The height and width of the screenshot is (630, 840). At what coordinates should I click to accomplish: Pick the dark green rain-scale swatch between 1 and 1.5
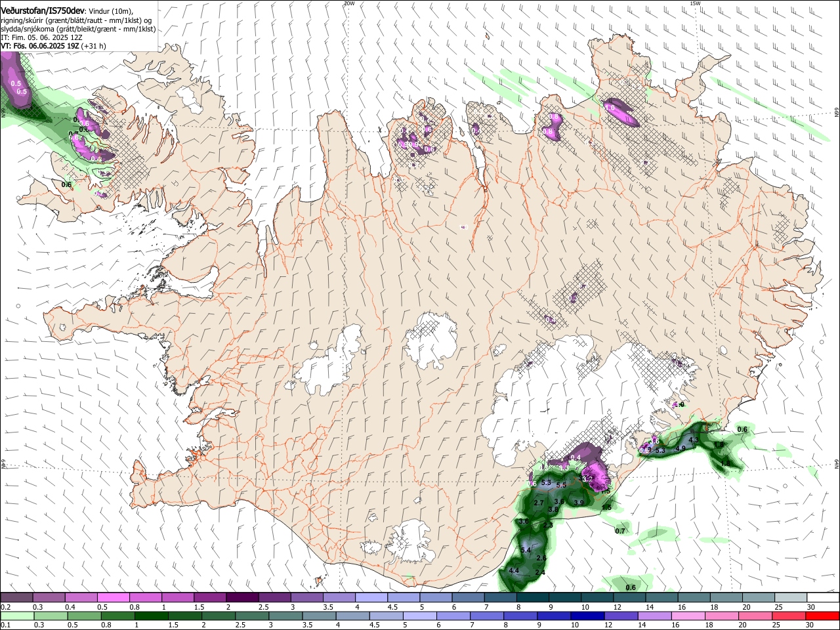coord(150,616)
